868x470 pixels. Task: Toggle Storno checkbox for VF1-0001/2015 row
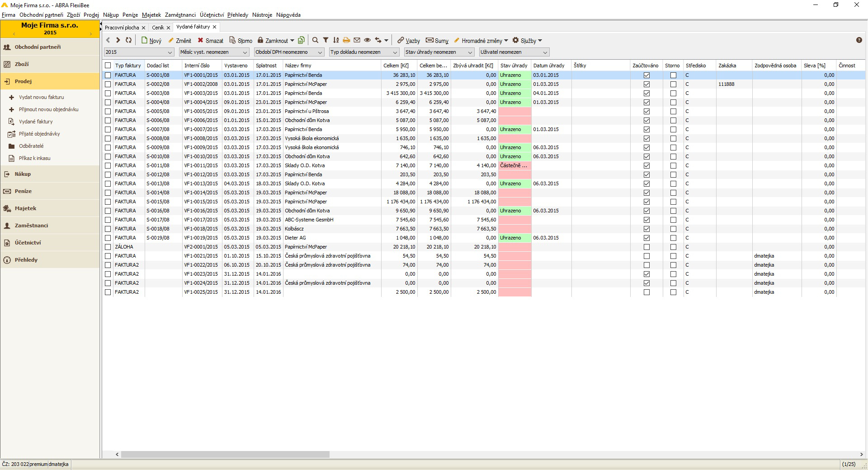pos(673,75)
